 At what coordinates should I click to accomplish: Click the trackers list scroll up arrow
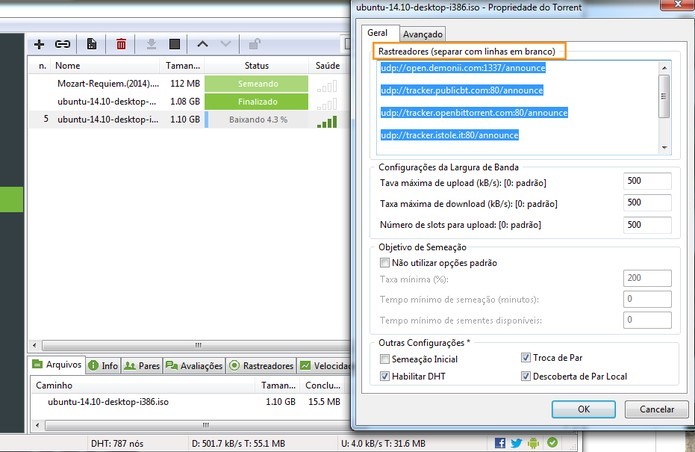tap(664, 68)
